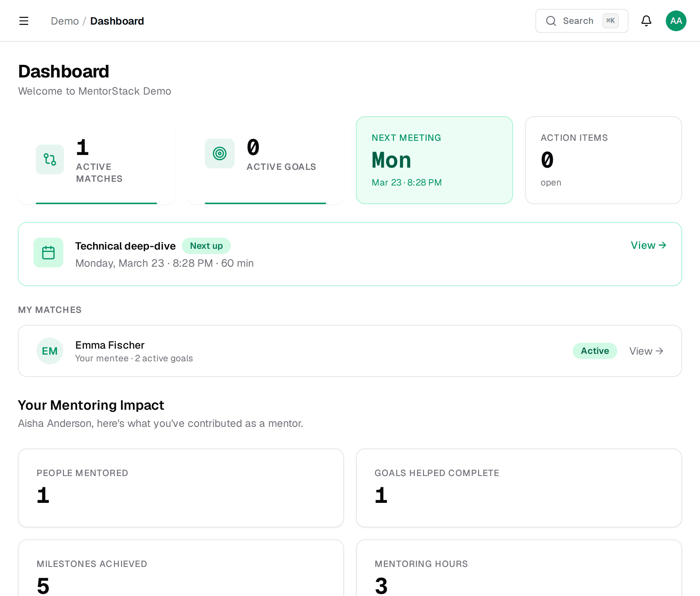
Task: Click 'Welcome to MentorStack Demo' subtitle
Action: point(95,91)
